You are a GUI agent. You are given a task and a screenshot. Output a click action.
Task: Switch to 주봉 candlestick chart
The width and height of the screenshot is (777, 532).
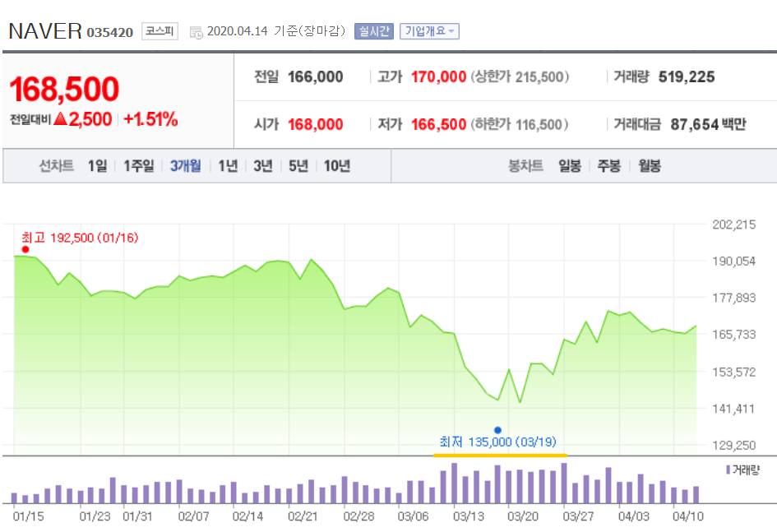tap(609, 165)
